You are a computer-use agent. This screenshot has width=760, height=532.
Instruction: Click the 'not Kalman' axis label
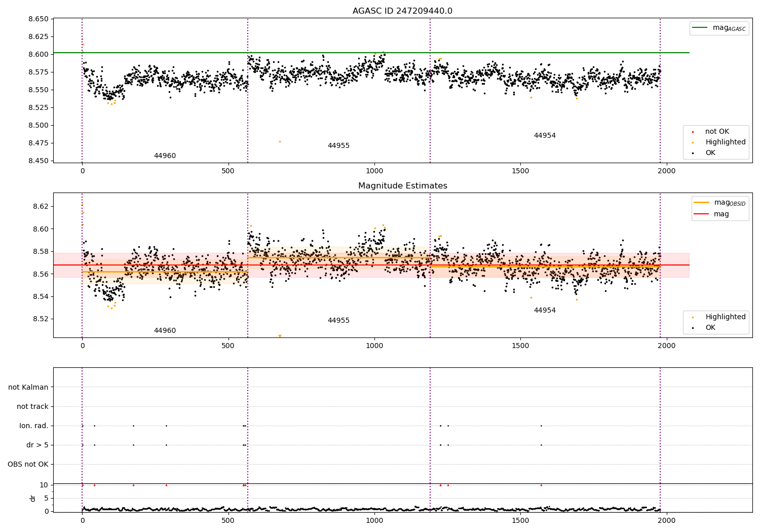click(x=28, y=387)
